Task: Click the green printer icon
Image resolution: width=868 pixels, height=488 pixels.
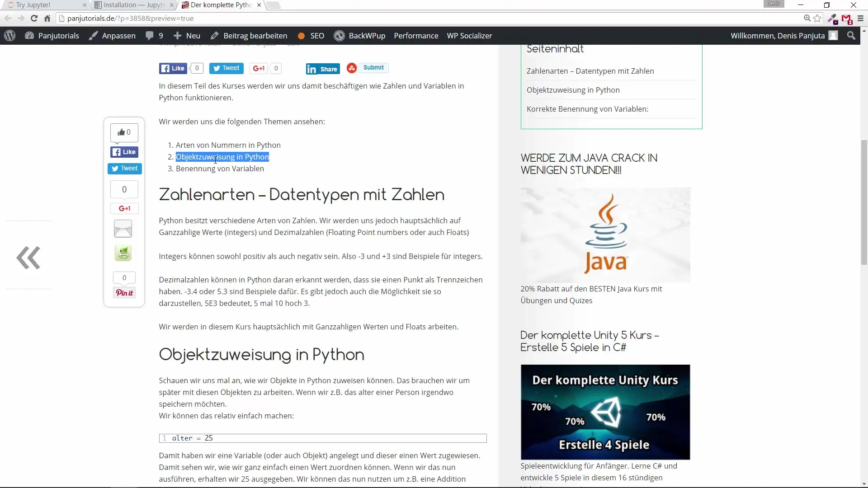Action: point(123,253)
